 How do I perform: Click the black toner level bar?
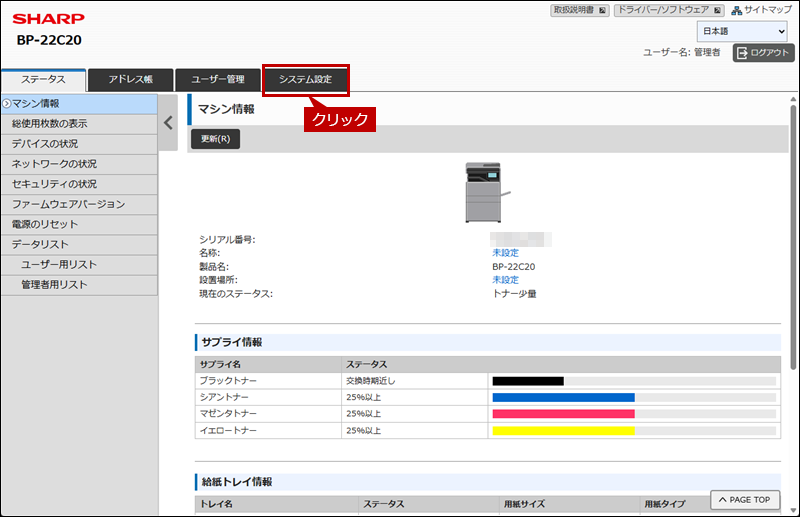coord(634,381)
